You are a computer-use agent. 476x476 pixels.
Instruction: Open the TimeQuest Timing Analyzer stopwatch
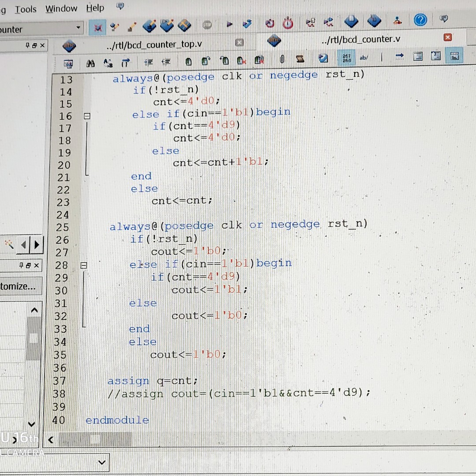pos(288,23)
